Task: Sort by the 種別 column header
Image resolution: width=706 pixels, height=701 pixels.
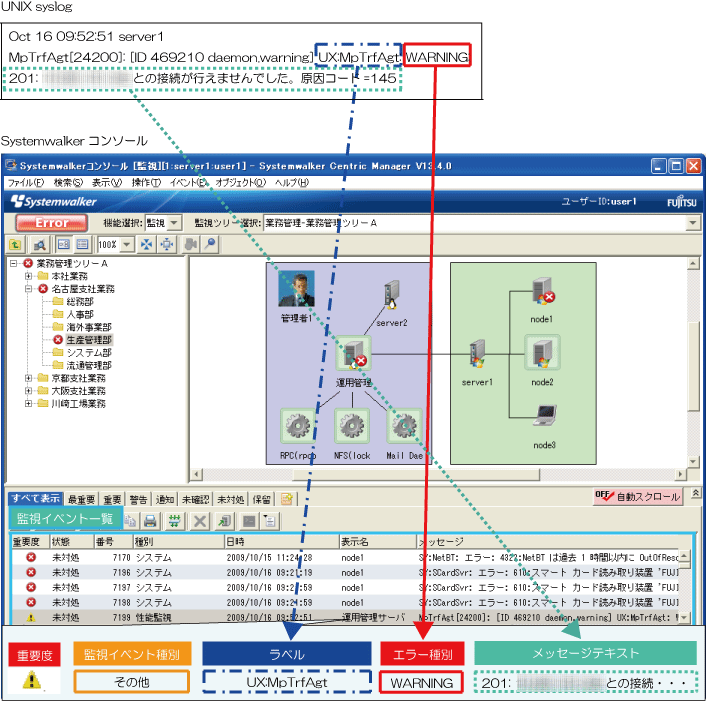Action: click(x=178, y=542)
